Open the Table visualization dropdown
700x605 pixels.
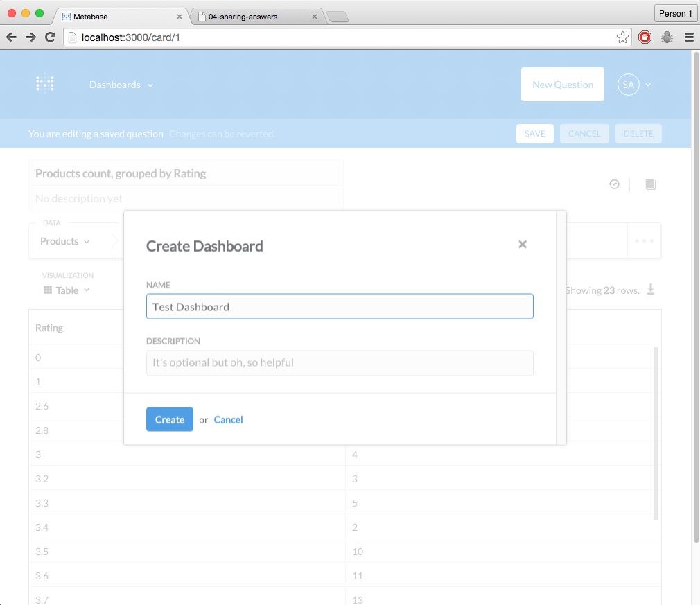(67, 290)
